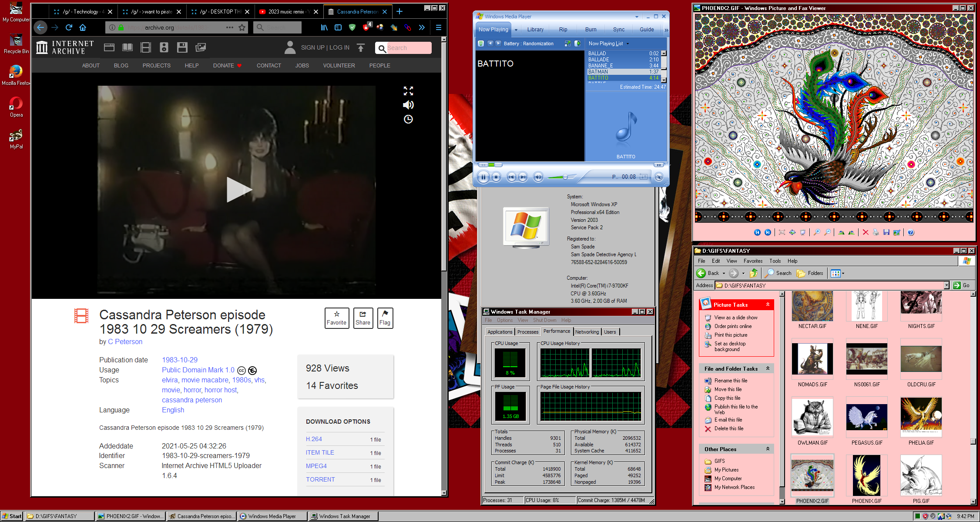The height and width of the screenshot is (522, 980).
Task: Flag this Internet Archive item
Action: click(385, 318)
